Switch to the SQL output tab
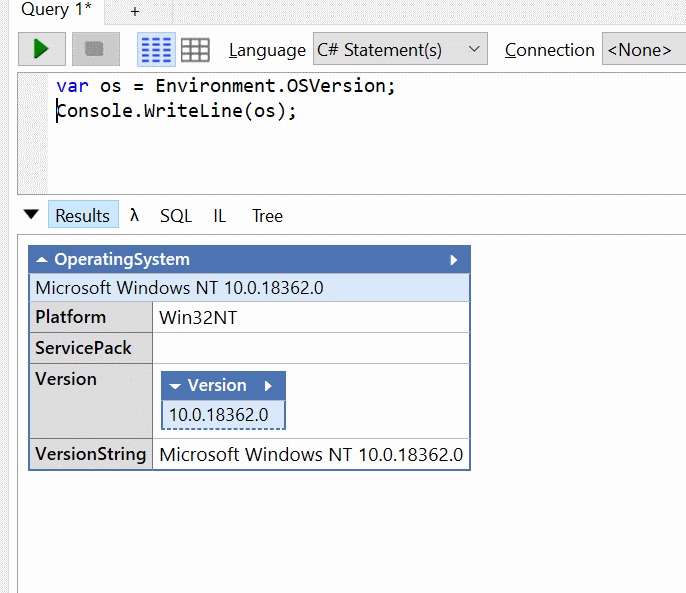Screen dimensions: 686x593 click(176, 215)
